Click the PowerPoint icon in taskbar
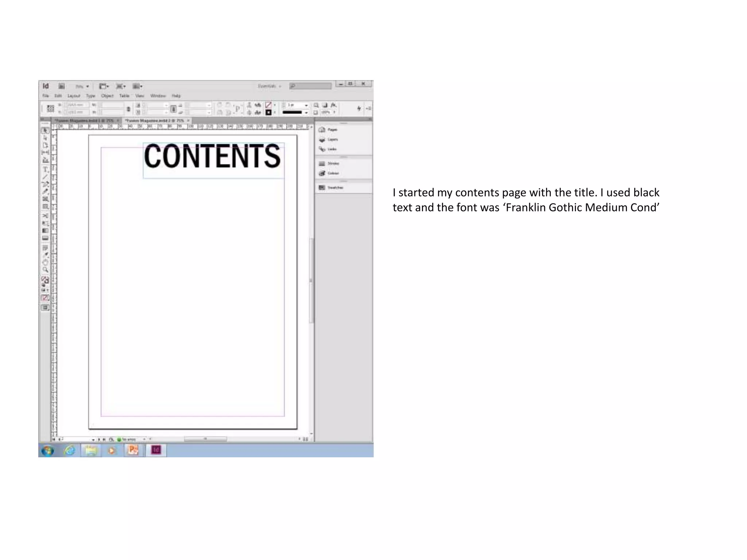This screenshot has width=747, height=560. [x=133, y=450]
